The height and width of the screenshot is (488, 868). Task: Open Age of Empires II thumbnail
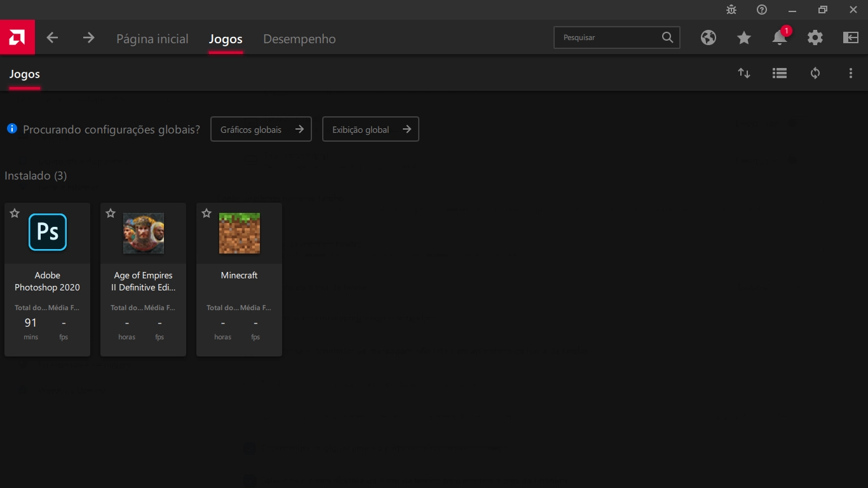pyautogui.click(x=144, y=233)
